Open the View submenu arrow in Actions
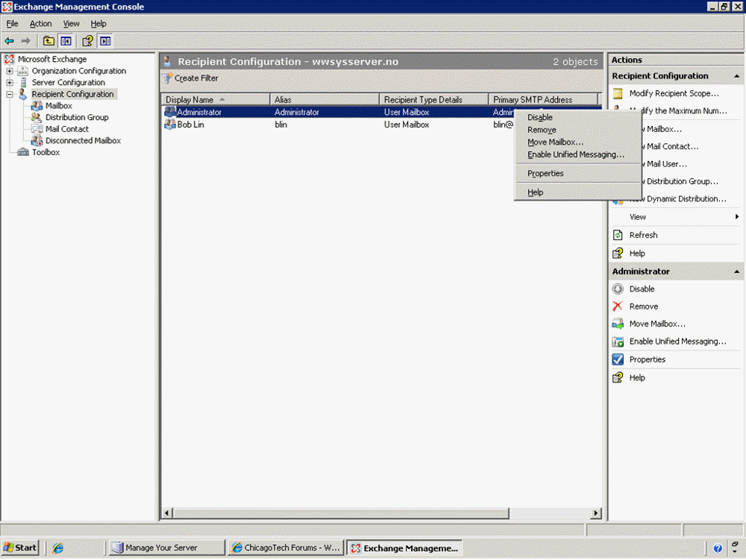The image size is (746, 560). click(x=737, y=217)
